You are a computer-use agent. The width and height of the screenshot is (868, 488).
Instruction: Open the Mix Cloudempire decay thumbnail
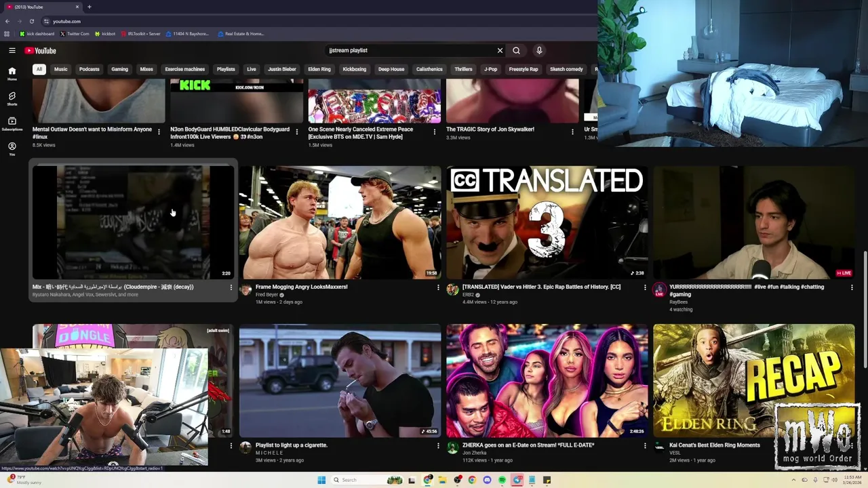133,222
